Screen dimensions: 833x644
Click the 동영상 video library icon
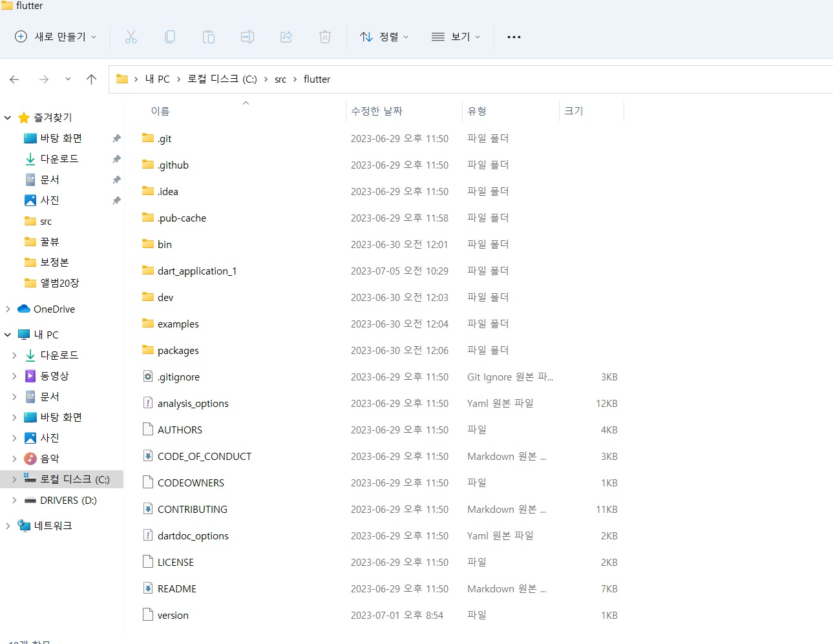[30, 376]
